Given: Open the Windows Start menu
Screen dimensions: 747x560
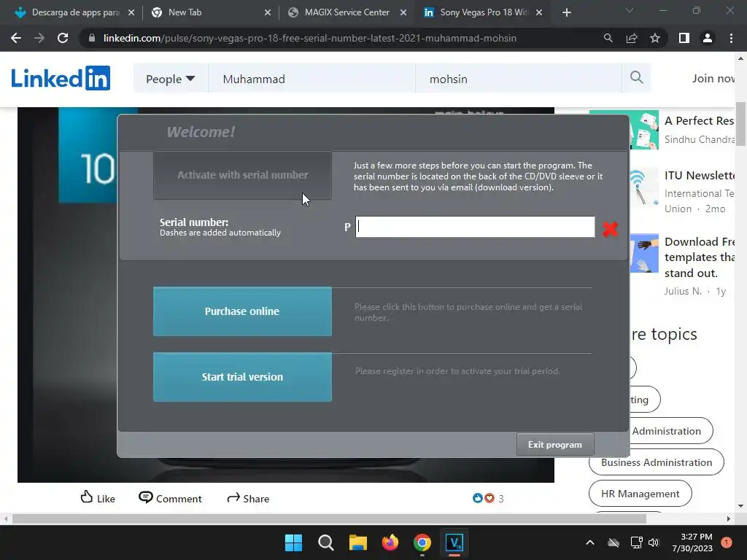Looking at the screenshot, I should [293, 542].
